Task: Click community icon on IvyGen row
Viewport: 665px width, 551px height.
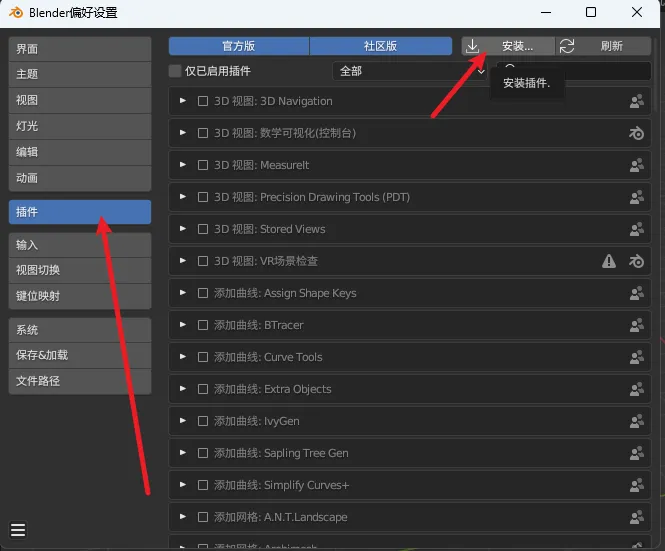Action: point(637,421)
